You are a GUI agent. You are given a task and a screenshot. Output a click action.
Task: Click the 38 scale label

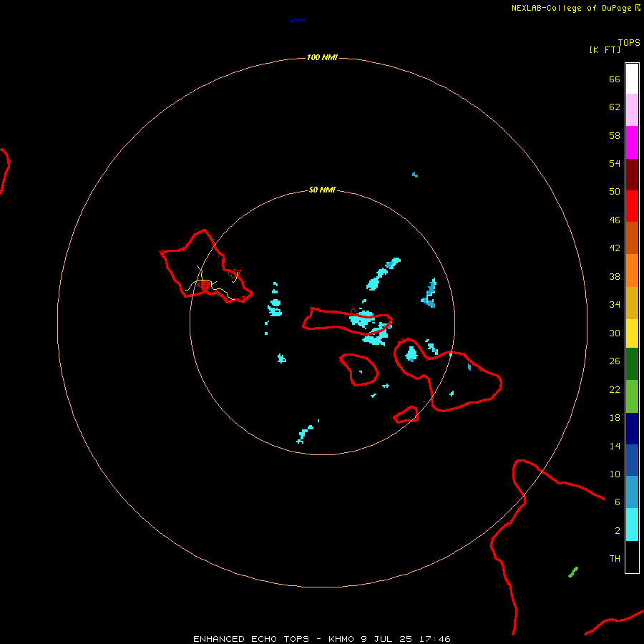click(615, 277)
